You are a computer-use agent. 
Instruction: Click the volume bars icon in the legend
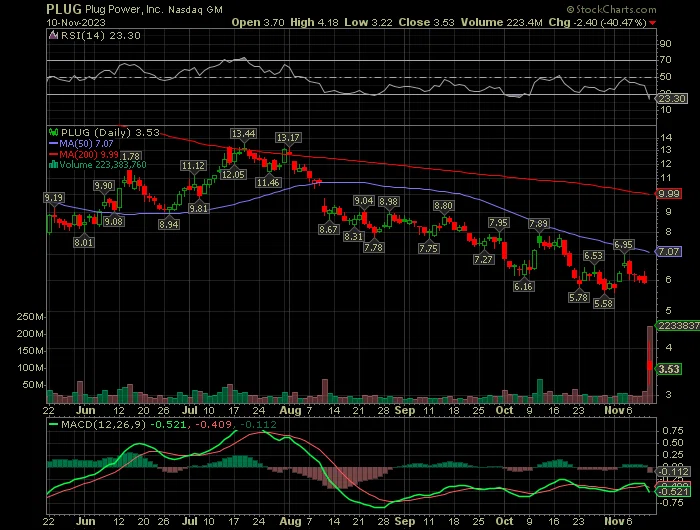coord(53,165)
